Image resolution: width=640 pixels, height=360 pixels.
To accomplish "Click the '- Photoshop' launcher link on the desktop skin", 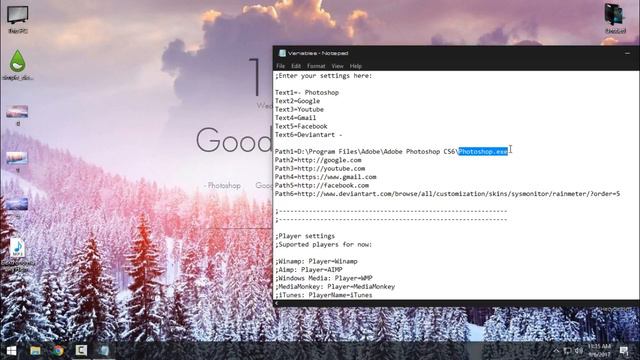I will pyautogui.click(x=222, y=185).
